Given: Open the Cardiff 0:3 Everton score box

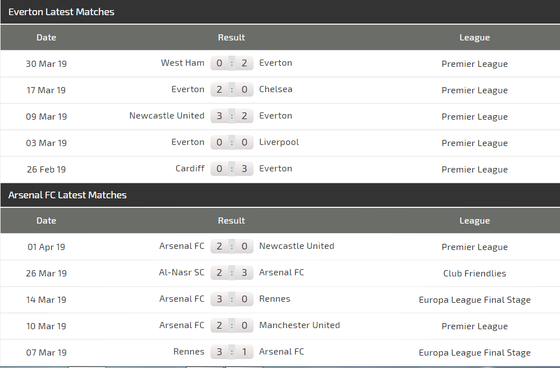Looking at the screenshot, I should point(231,169).
